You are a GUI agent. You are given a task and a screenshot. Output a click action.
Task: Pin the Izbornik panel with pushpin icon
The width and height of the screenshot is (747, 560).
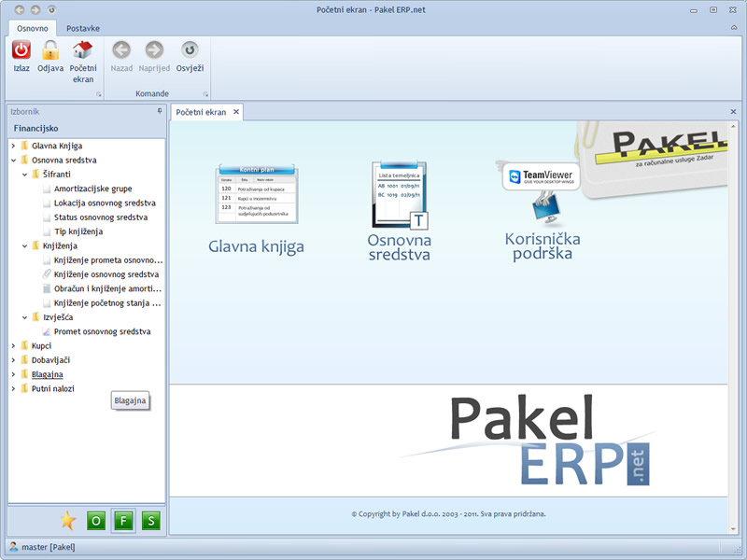click(160, 111)
